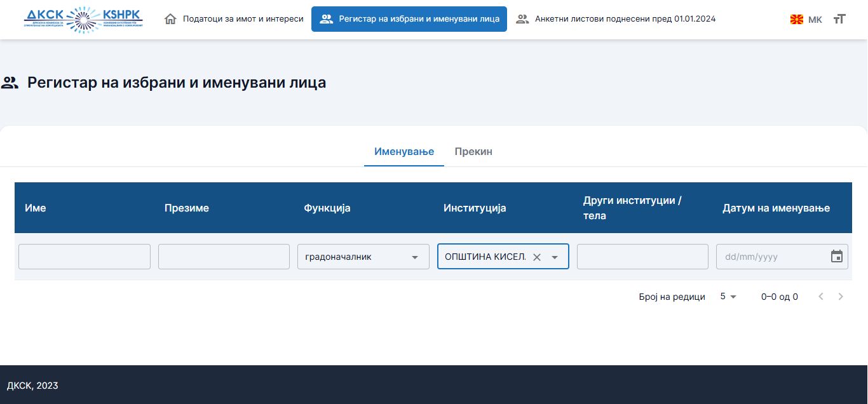Click Регистар на избрани и именувани лица button

click(x=409, y=19)
